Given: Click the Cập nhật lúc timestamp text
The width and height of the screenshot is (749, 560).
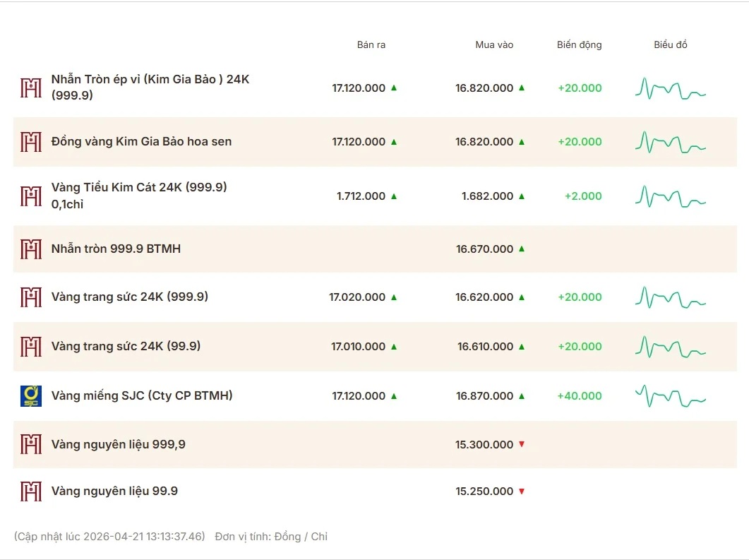Looking at the screenshot, I should pyautogui.click(x=109, y=537).
